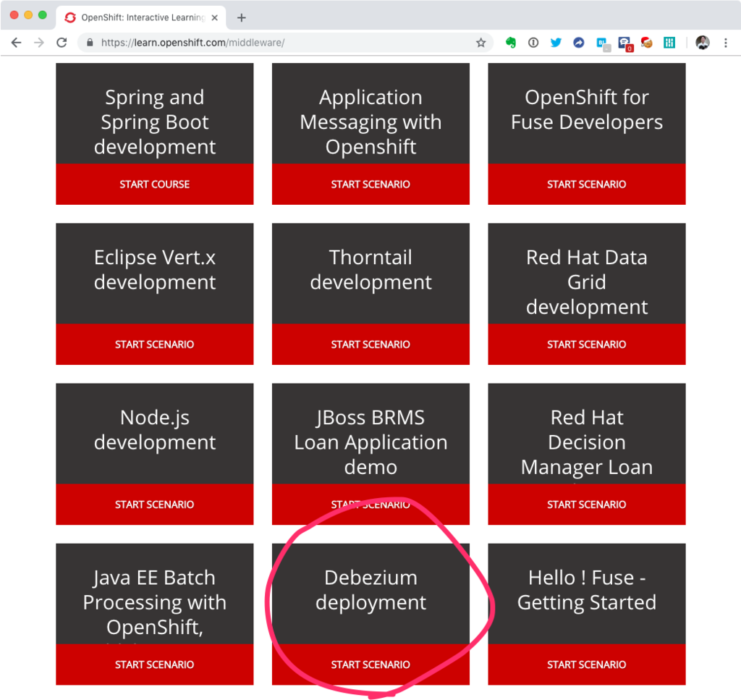Open the Node.js development card title
The width and height of the screenshot is (741, 700).
click(155, 430)
